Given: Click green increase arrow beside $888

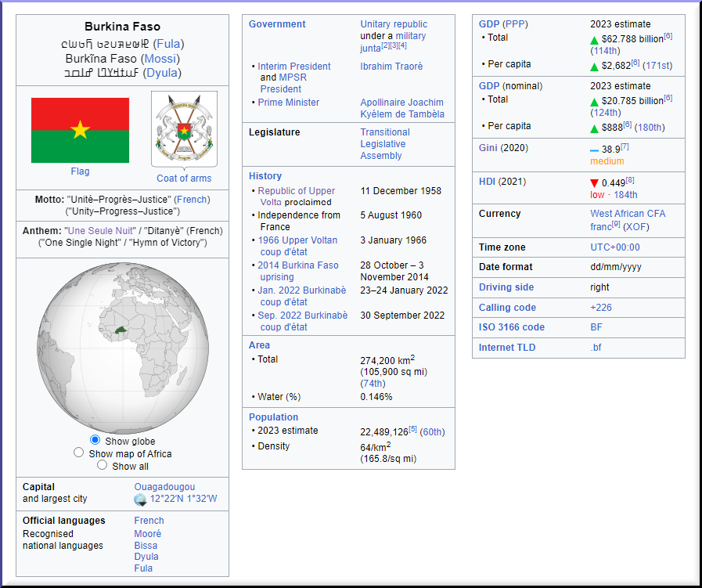Looking at the screenshot, I should pyautogui.click(x=595, y=128).
